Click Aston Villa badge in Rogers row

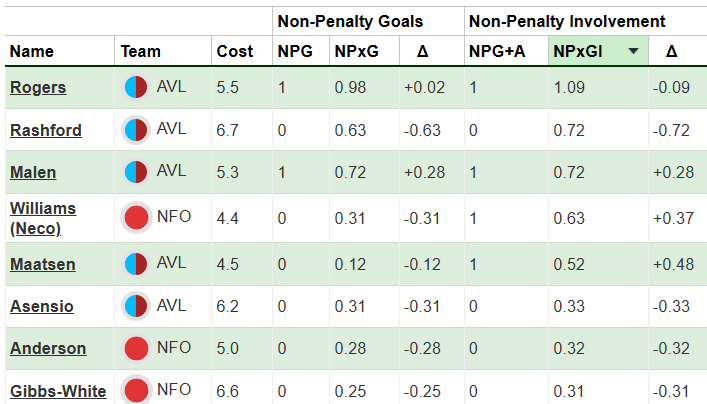click(x=137, y=87)
